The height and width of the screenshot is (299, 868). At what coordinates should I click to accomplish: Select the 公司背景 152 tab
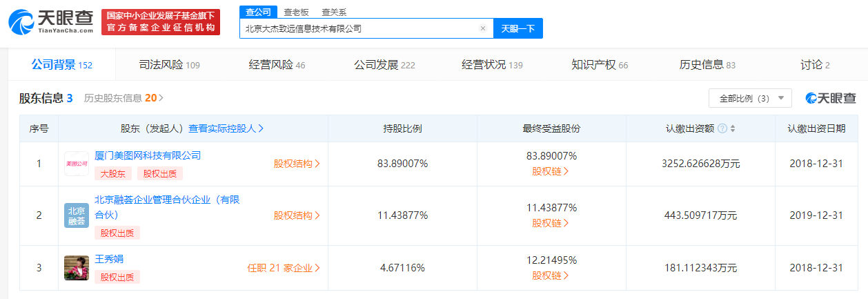pyautogui.click(x=61, y=65)
